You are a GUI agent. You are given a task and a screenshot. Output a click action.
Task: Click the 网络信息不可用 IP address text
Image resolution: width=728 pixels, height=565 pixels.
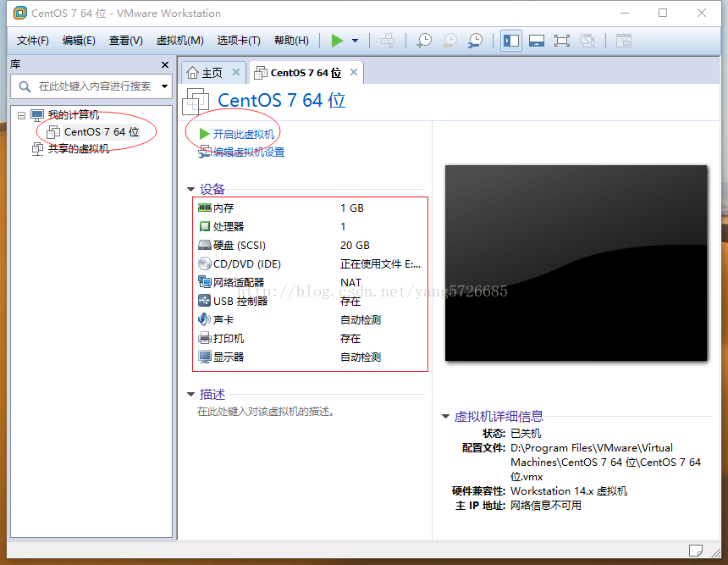coord(545,506)
